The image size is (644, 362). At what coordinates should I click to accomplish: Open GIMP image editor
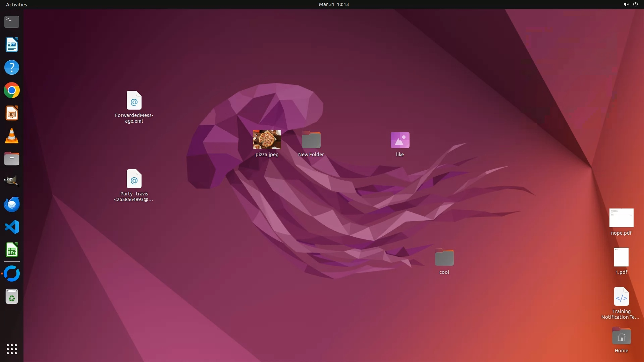tap(12, 181)
